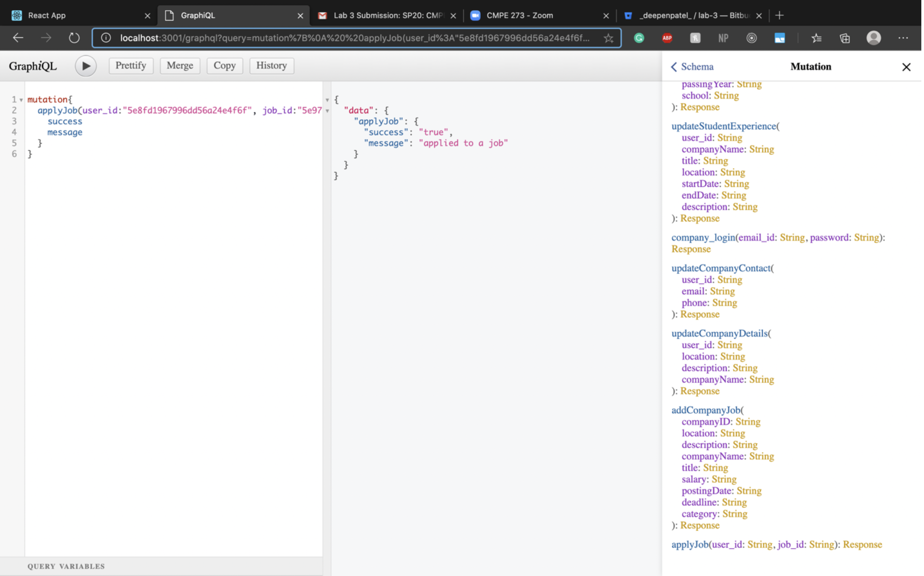Open the History panel button

[271, 66]
